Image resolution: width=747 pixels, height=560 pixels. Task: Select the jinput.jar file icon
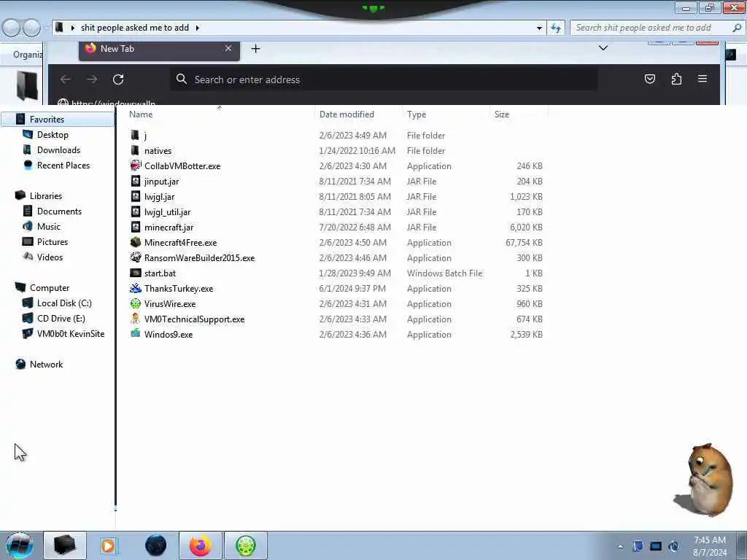(x=136, y=181)
